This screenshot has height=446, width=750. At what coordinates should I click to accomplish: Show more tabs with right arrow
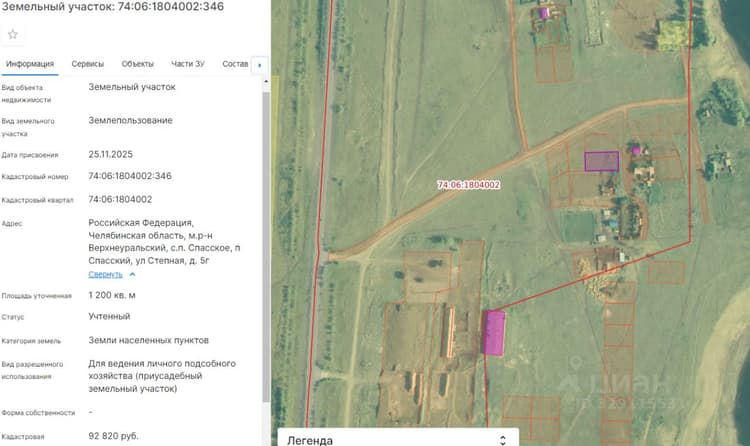point(260,65)
